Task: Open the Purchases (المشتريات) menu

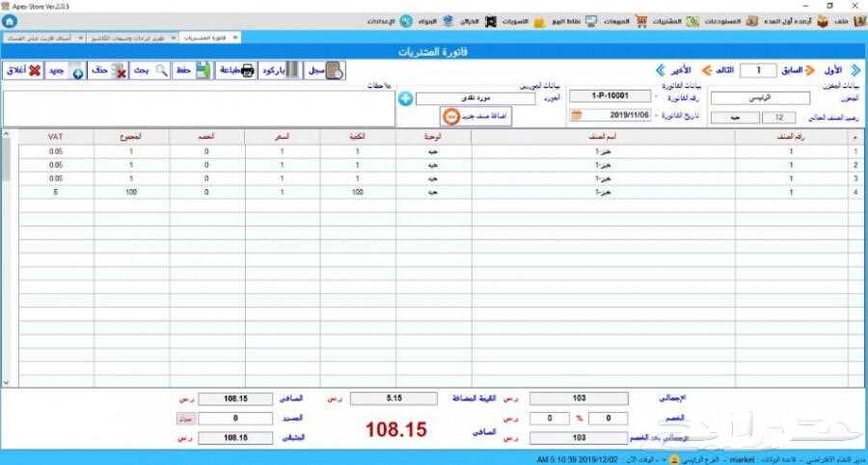Action: (x=660, y=21)
